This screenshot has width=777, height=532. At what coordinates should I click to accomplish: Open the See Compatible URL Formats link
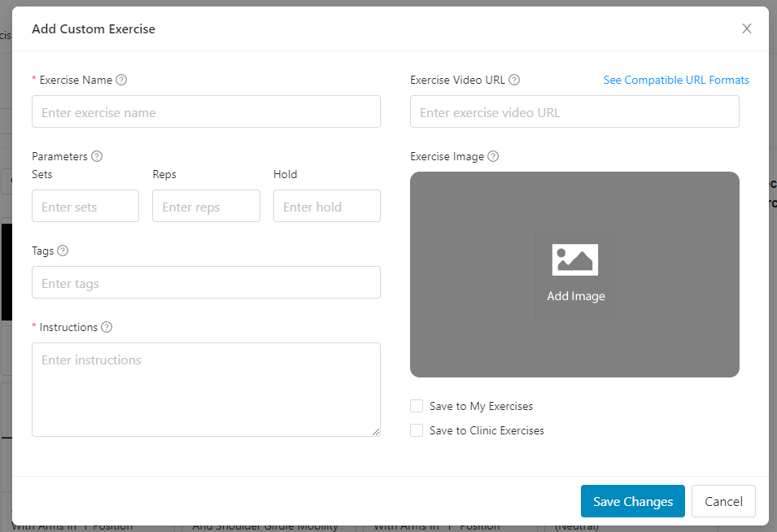676,80
